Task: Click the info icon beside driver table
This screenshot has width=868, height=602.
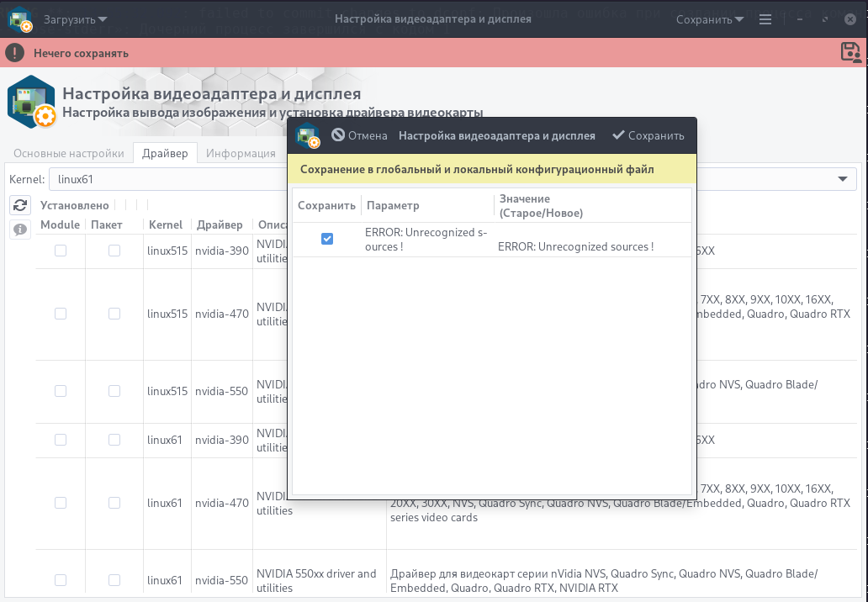Action: click(x=20, y=230)
